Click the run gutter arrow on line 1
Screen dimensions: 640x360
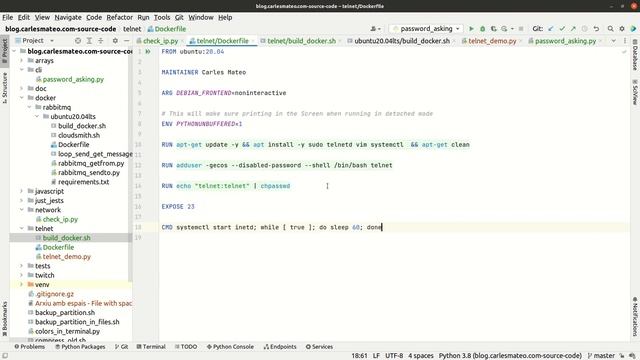point(148,52)
